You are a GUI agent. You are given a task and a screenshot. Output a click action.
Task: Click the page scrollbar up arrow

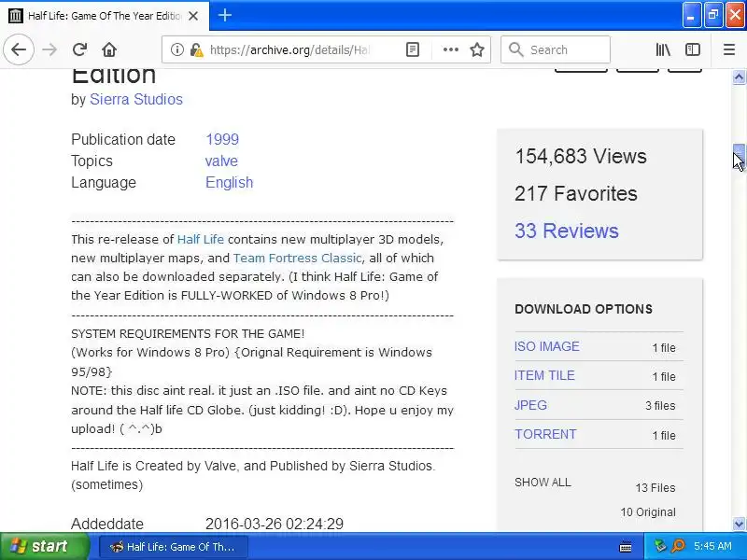click(x=739, y=77)
